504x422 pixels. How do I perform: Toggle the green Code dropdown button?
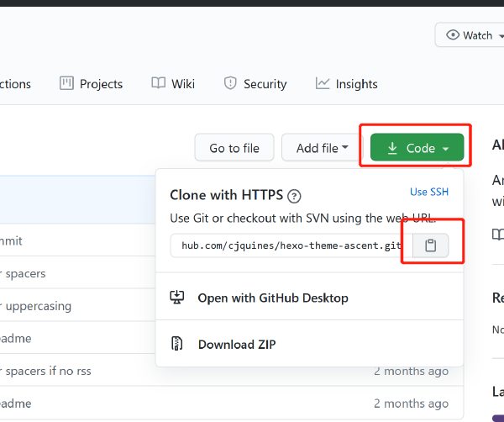tap(417, 147)
